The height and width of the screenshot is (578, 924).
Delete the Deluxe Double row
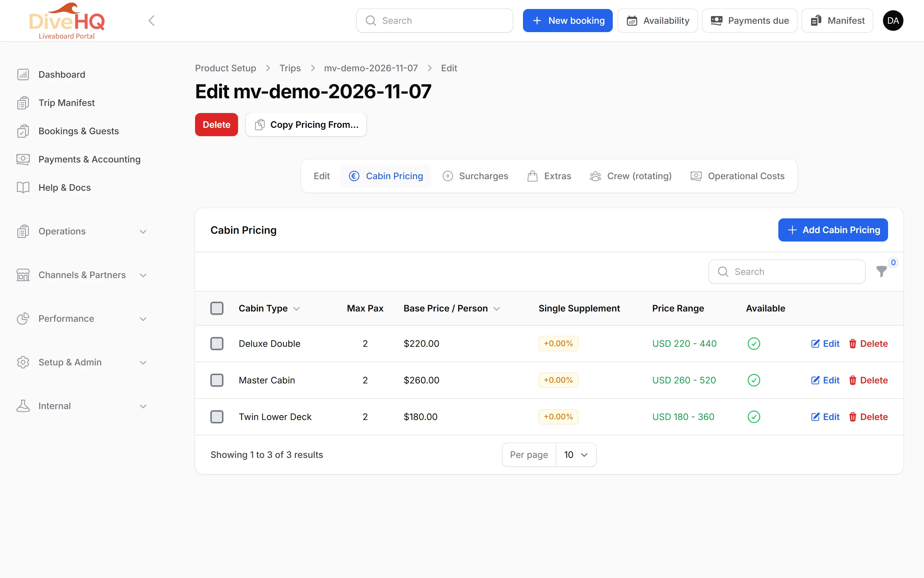868,344
